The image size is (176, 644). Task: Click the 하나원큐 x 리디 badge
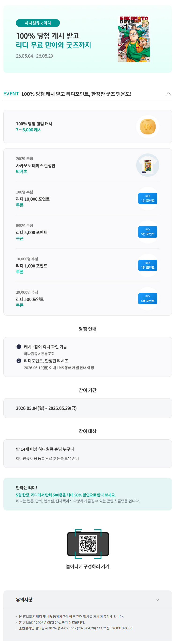pos(38,23)
